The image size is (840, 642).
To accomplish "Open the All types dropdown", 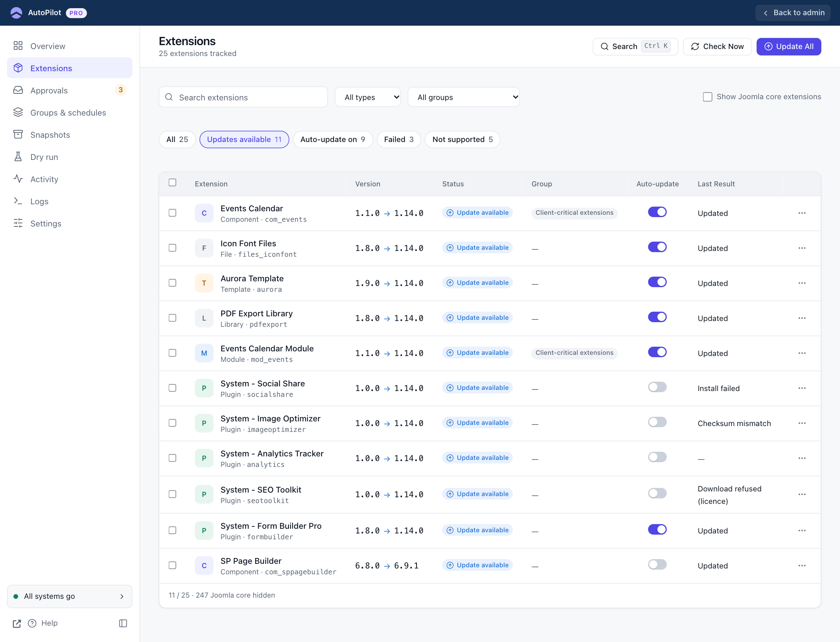I will pos(367,97).
